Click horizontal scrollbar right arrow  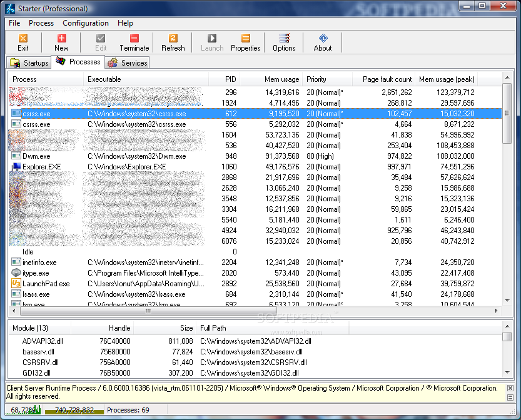tap(497, 311)
